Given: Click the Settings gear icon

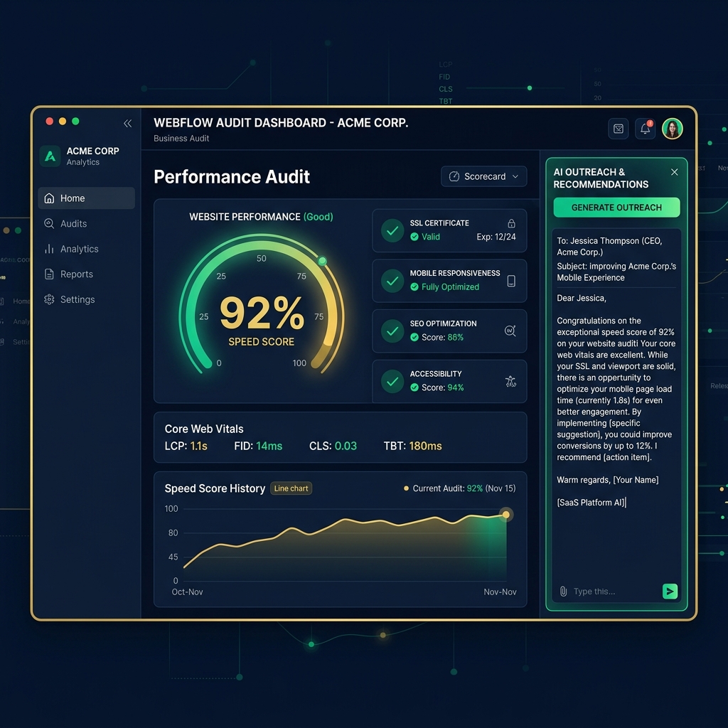Looking at the screenshot, I should [x=49, y=299].
